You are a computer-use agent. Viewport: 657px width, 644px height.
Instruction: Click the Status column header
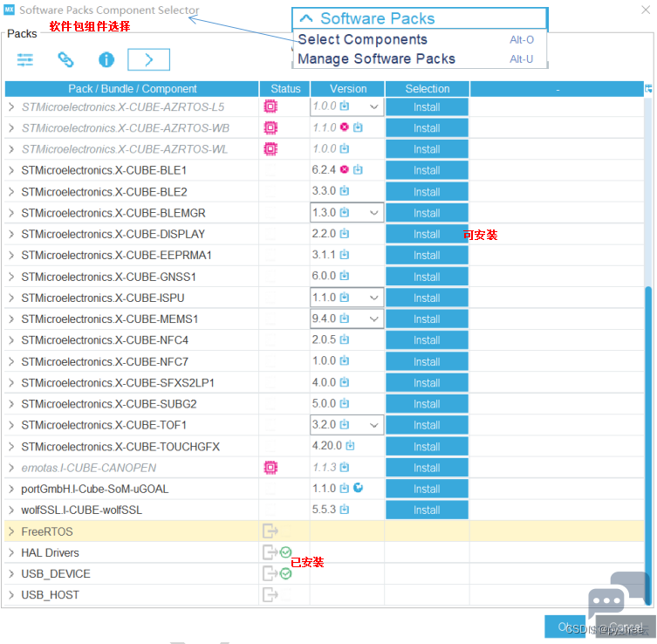coord(285,89)
